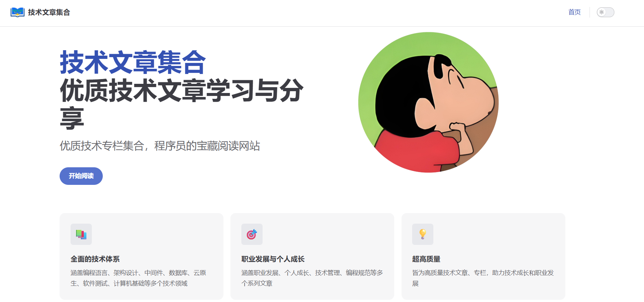The height and width of the screenshot is (302, 644).
Task: Click the cartoon character hero image
Action: [428, 102]
